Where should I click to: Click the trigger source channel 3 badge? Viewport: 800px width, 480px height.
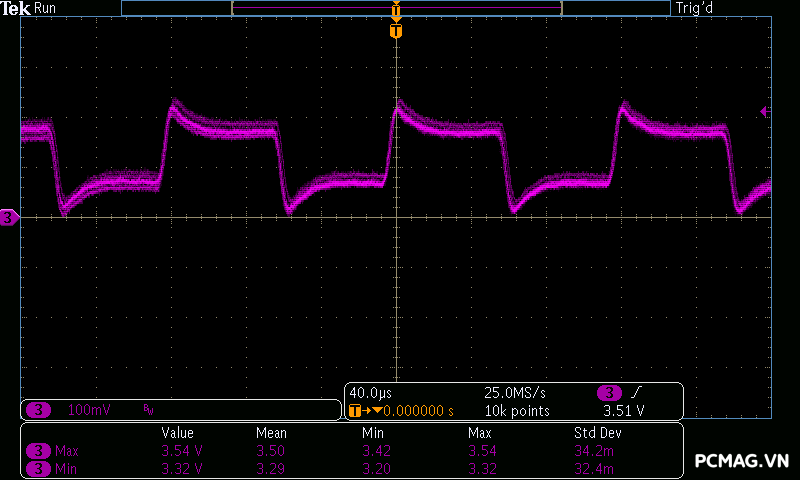coord(607,392)
